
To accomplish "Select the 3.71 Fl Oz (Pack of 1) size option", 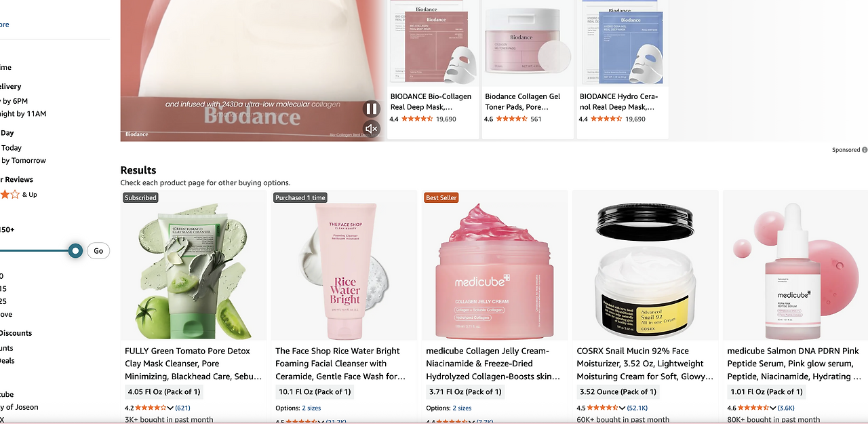I will (465, 391).
